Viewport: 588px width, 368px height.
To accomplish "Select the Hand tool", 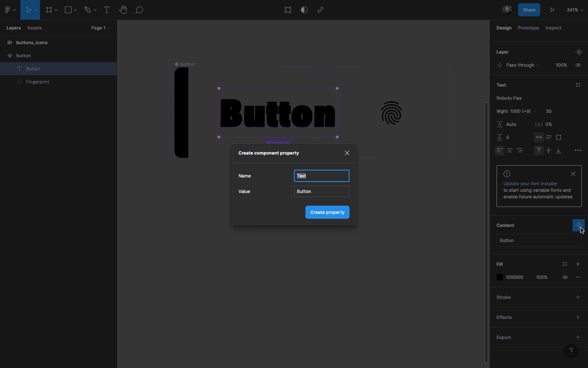I will [x=123, y=10].
